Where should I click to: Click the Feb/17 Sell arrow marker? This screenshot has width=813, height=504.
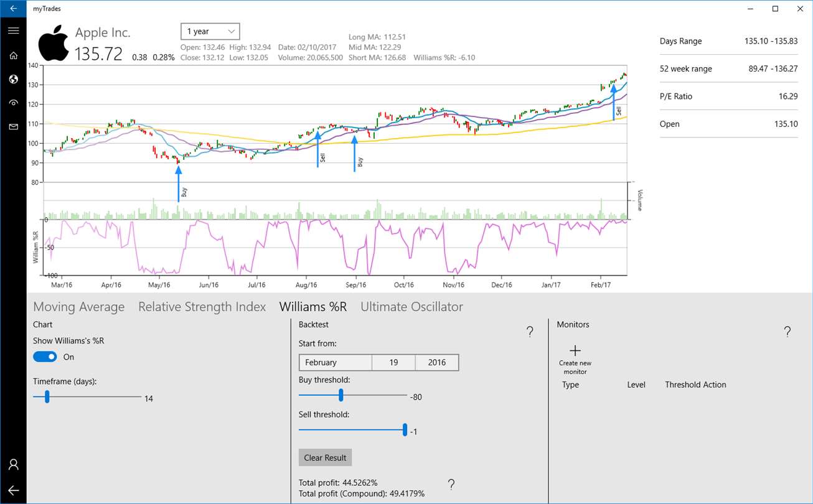click(x=614, y=102)
